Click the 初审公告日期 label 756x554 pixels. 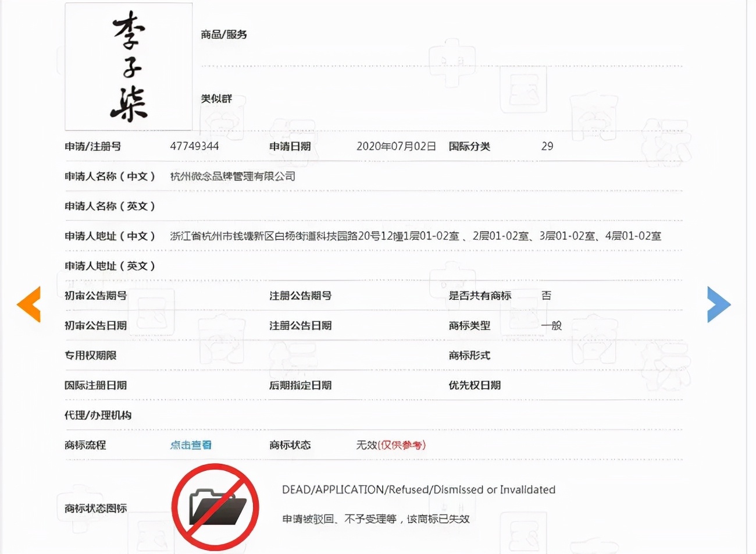(x=95, y=325)
